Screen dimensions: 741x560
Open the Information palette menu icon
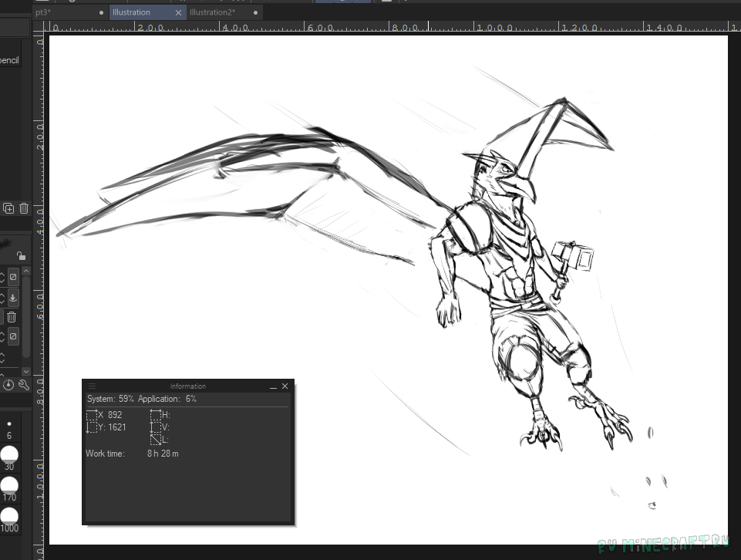coord(93,386)
